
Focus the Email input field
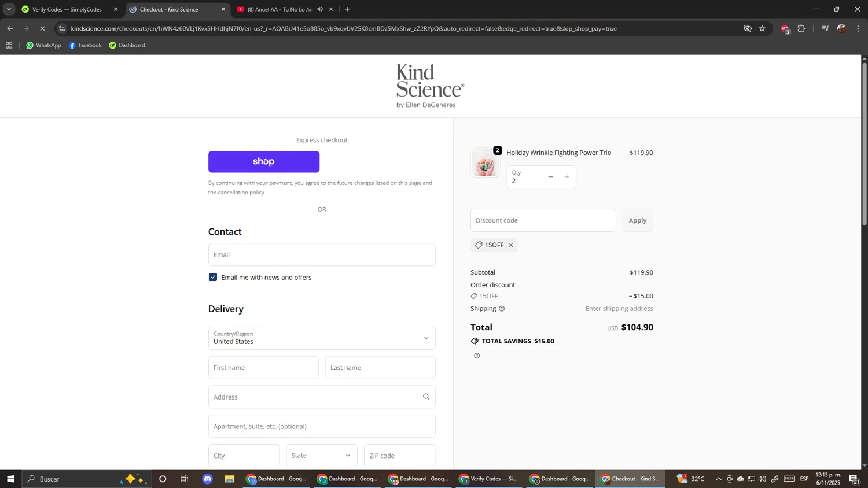click(322, 254)
